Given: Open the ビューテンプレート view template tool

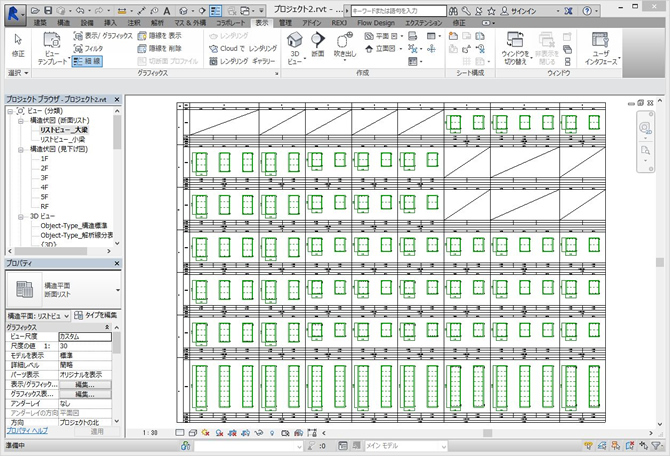Looking at the screenshot, I should (52, 48).
